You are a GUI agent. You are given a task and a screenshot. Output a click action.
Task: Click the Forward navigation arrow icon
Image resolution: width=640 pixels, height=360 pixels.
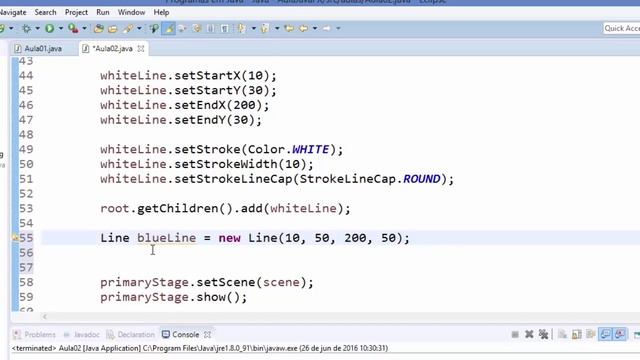(327, 29)
